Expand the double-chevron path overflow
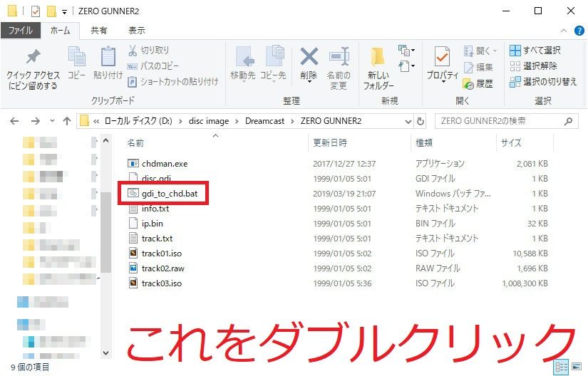Viewport: 588px width, 376px height. coord(96,121)
